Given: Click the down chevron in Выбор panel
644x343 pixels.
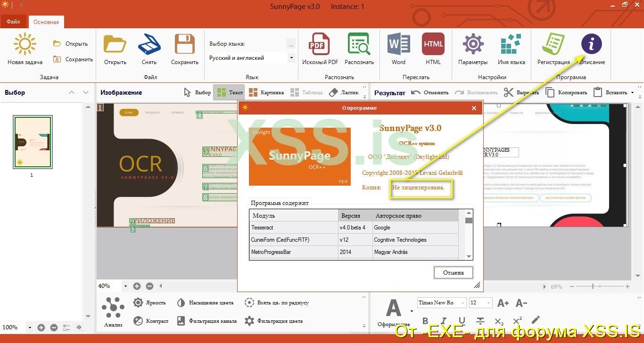Looking at the screenshot, I should coord(85,92).
